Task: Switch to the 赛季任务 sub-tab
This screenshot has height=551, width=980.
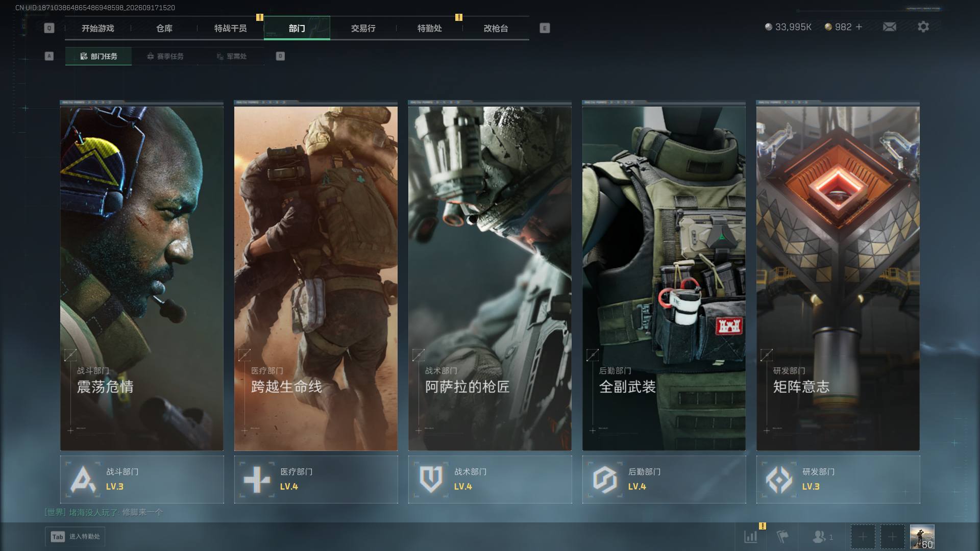Action: click(x=165, y=56)
